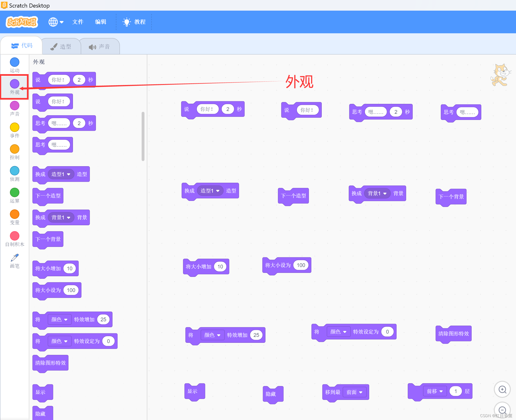Click the block palette vertical scrollbar
Screen dimensions: 516x420
pyautogui.click(x=143, y=136)
